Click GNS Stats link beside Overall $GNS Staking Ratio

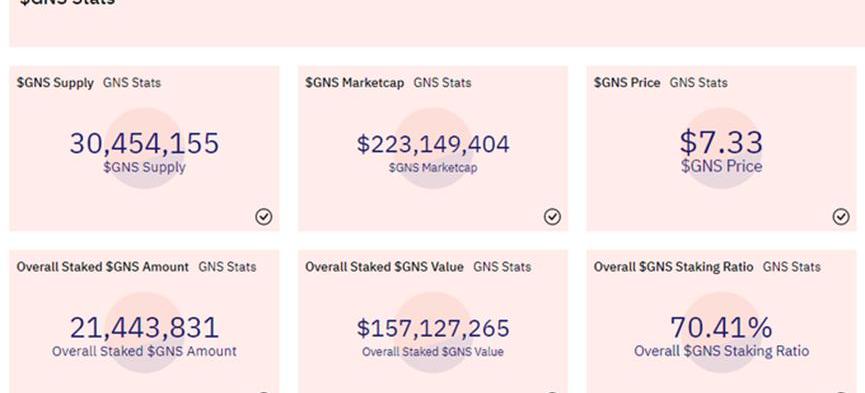click(x=792, y=267)
